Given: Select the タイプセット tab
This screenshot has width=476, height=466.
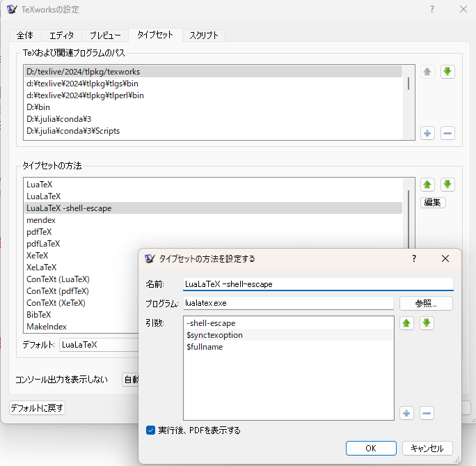Looking at the screenshot, I should tap(155, 35).
